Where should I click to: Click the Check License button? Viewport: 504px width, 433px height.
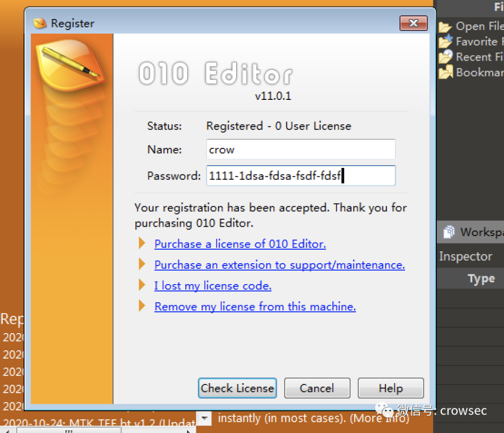237,388
